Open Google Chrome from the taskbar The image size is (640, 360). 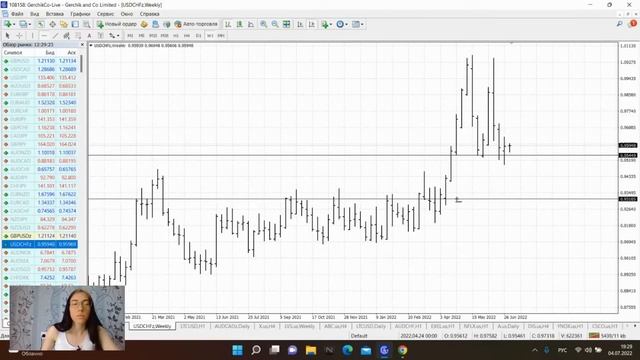402,350
